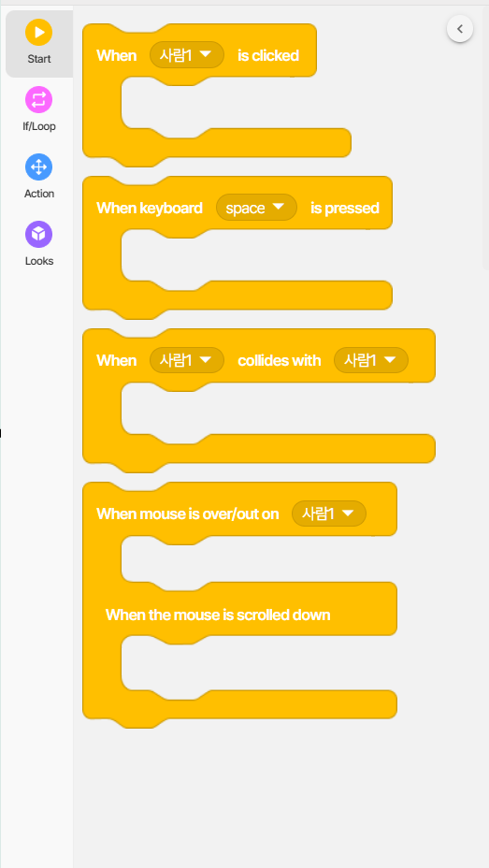Click the vertical scrollbar on right edge

(485, 138)
